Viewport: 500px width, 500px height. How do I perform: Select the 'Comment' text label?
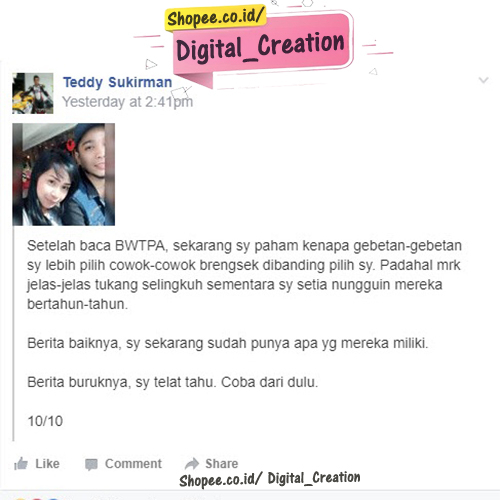tap(133, 464)
